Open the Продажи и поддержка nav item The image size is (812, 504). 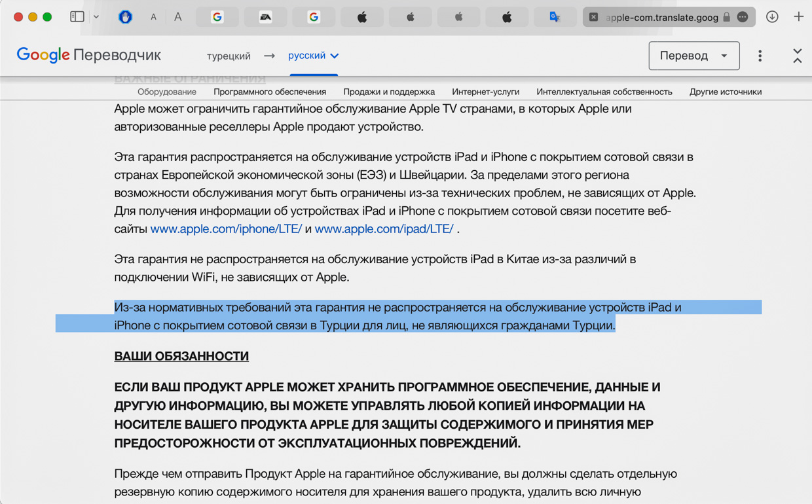tap(389, 92)
